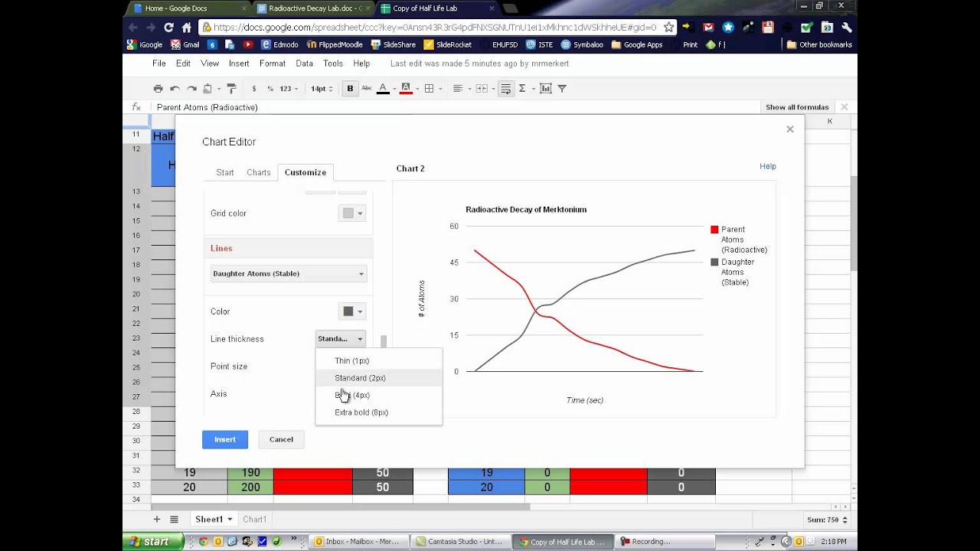Click the paint format roller icon
The image size is (980, 551).
pos(231,89)
